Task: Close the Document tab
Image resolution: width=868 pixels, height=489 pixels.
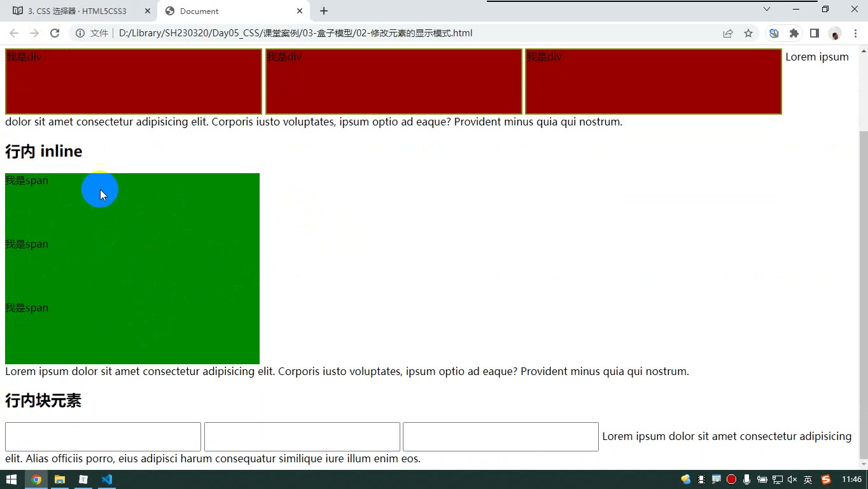Action: (x=300, y=11)
